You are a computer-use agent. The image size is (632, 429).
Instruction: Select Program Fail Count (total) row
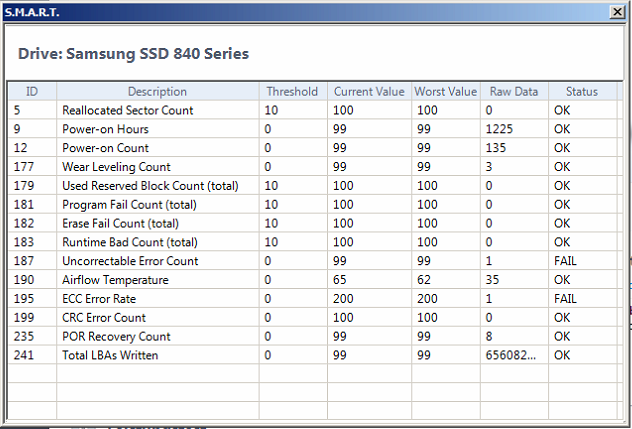313,204
